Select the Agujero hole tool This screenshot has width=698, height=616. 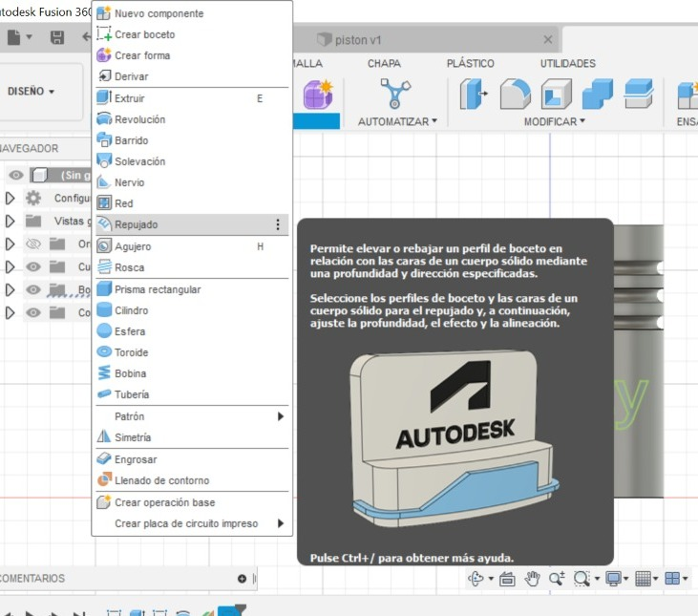click(192, 246)
